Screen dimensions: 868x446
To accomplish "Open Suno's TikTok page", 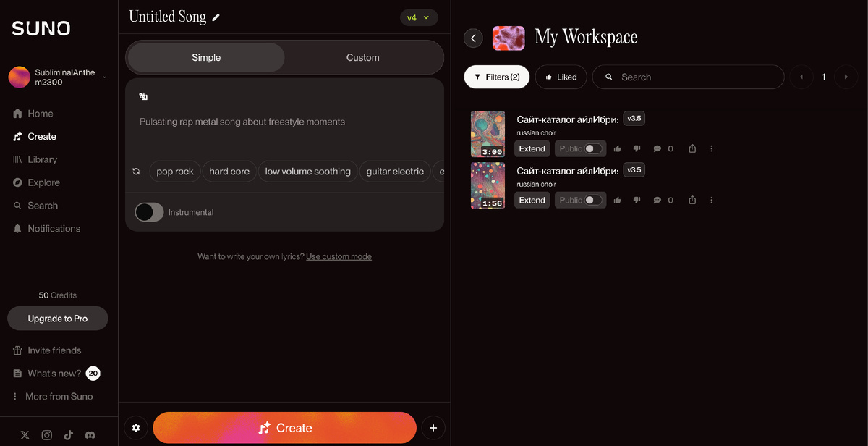I will click(x=69, y=435).
